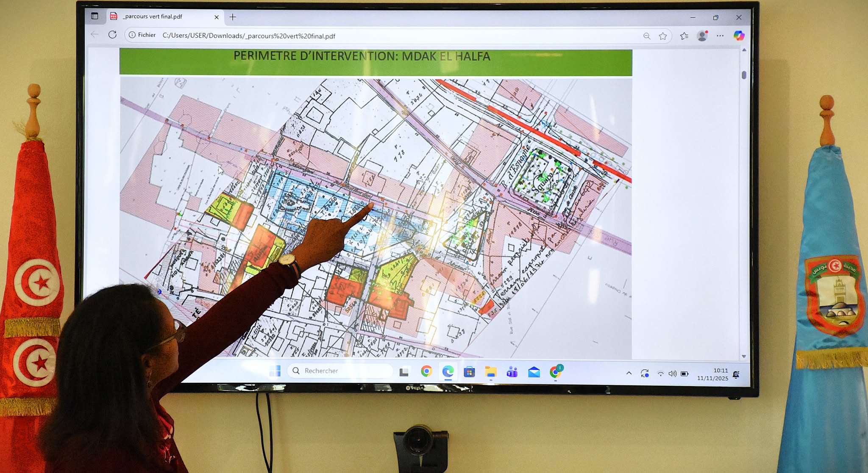
Task: Open tab actions menu icon at top left
Action: 95,16
